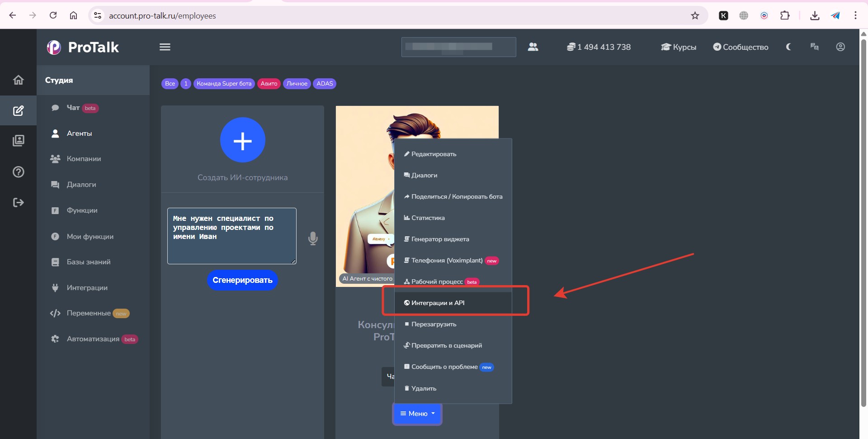Open the user profile account icon
This screenshot has height=439, width=868.
tap(840, 47)
